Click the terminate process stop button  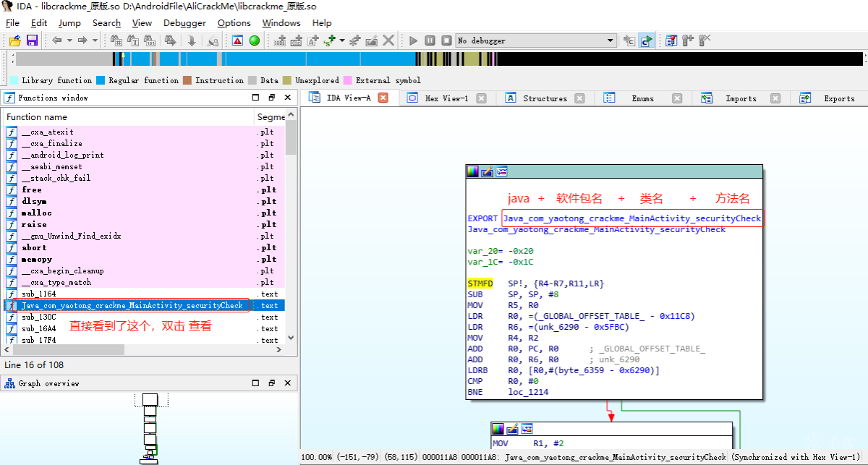[446, 40]
